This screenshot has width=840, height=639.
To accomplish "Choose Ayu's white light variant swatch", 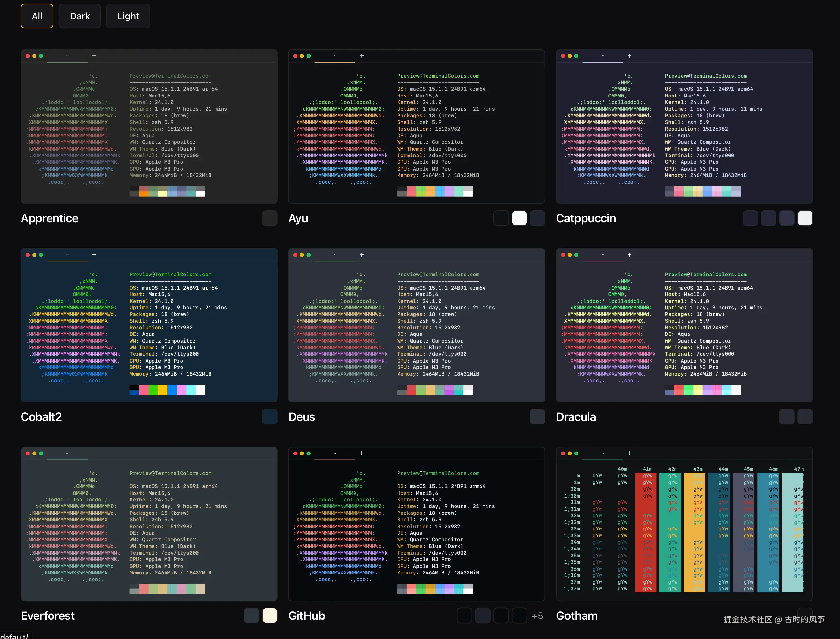I will (x=519, y=218).
